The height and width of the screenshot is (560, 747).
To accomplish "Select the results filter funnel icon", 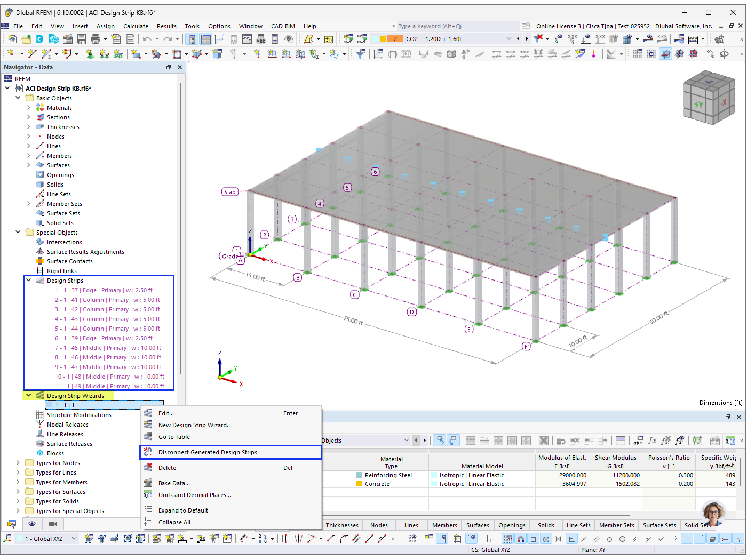I will 538,38.
